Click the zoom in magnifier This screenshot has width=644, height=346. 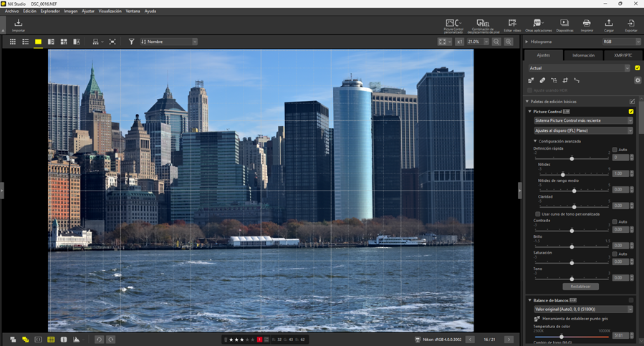pyautogui.click(x=509, y=42)
